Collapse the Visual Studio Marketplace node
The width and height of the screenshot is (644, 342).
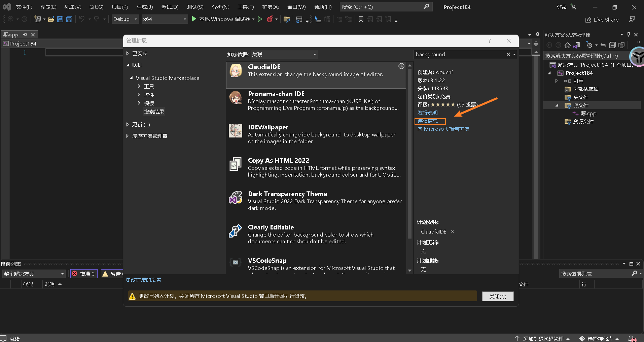pyautogui.click(x=131, y=78)
